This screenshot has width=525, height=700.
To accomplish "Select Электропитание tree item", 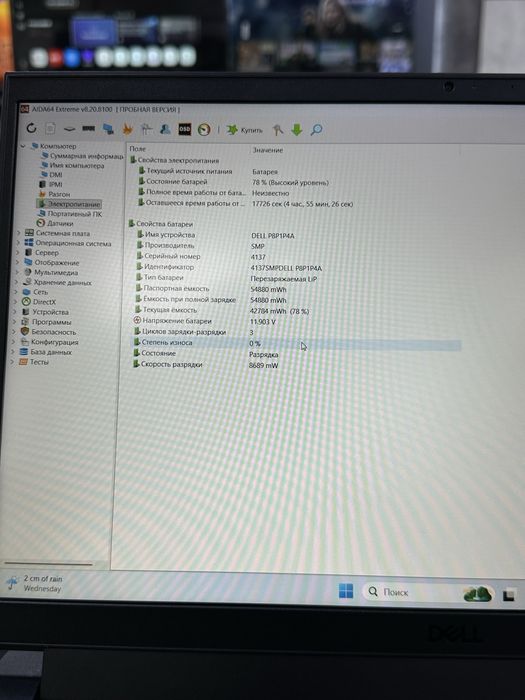I will coord(69,204).
